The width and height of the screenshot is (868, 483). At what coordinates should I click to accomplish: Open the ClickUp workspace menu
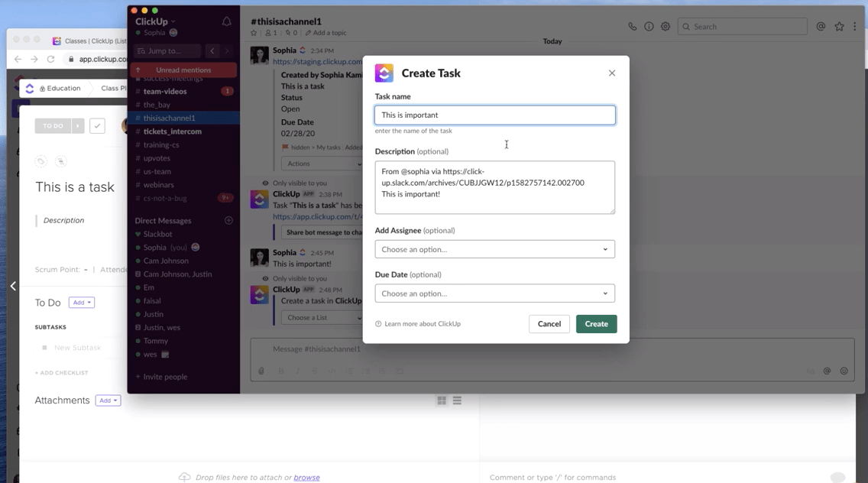pyautogui.click(x=155, y=21)
